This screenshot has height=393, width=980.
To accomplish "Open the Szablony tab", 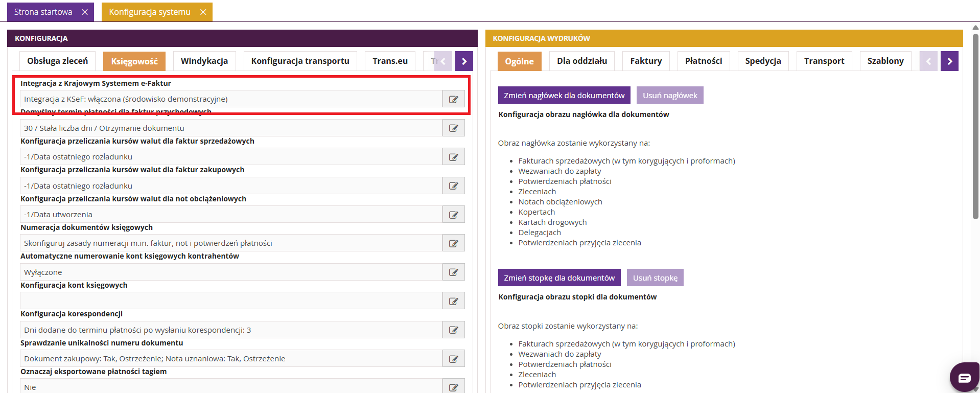I will [x=885, y=61].
